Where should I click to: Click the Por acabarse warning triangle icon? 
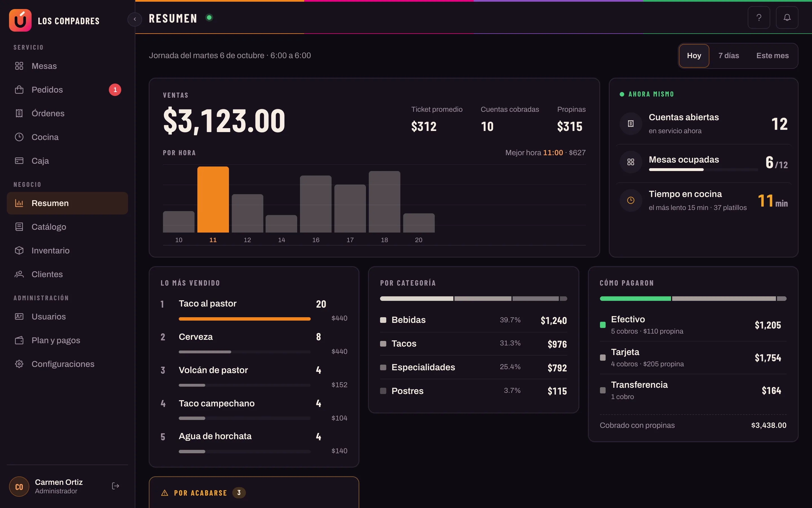[x=165, y=493]
